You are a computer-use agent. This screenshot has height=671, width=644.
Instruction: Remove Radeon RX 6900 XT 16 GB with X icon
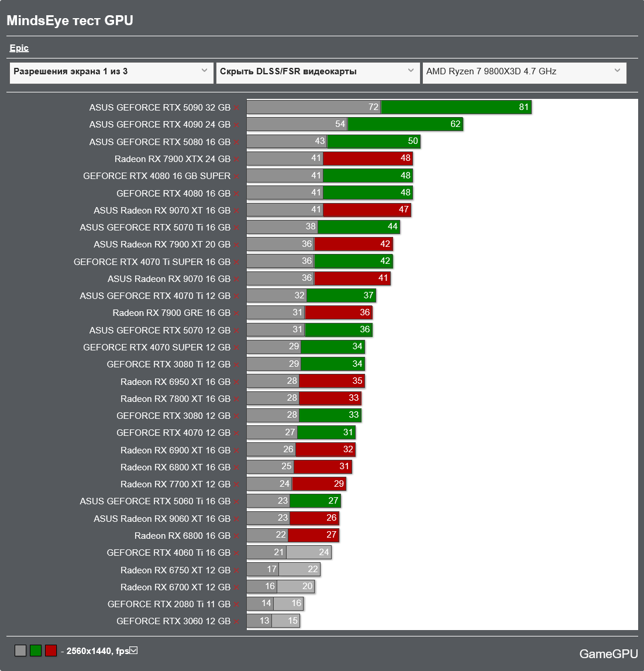pos(236,450)
